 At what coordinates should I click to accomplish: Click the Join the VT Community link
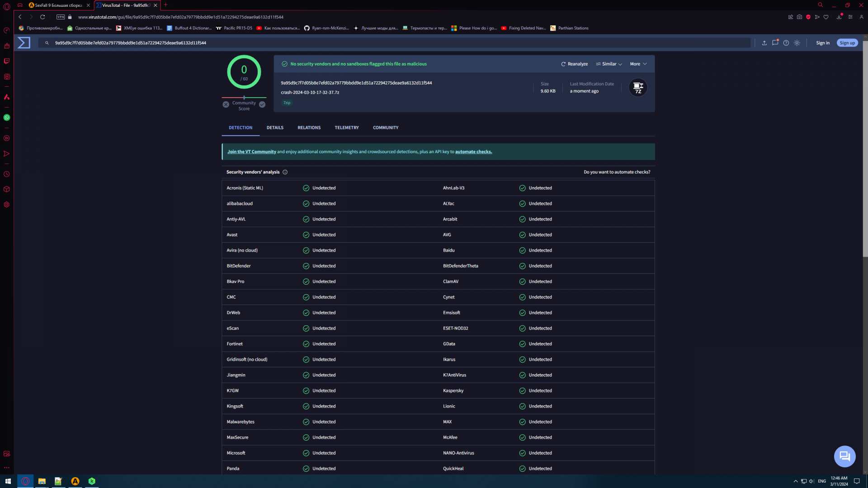[x=251, y=152]
